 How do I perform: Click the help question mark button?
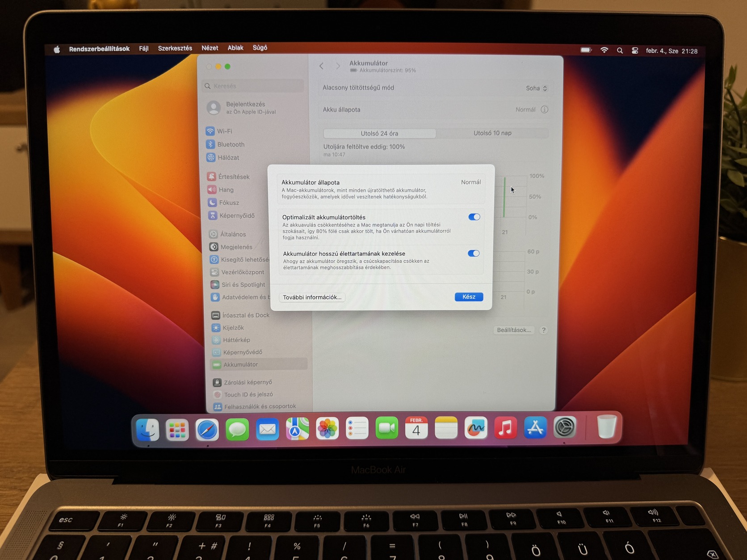(543, 330)
